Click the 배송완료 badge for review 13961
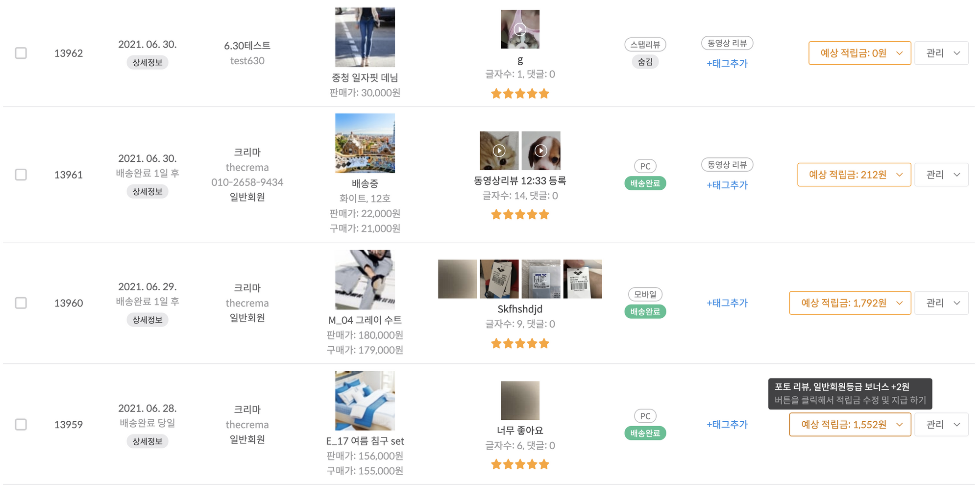 (645, 183)
